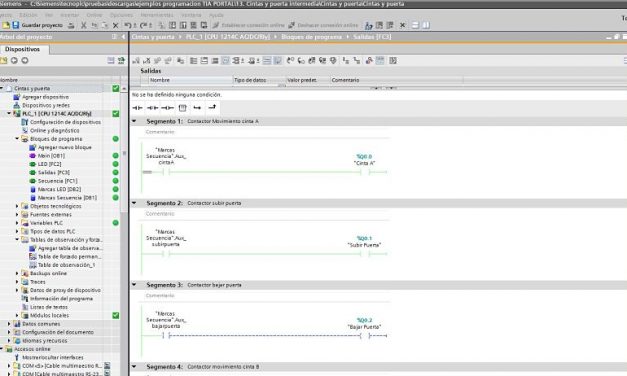Open the Secuencia [FC1] block
The width and height of the screenshot is (627, 376).
pos(53,181)
